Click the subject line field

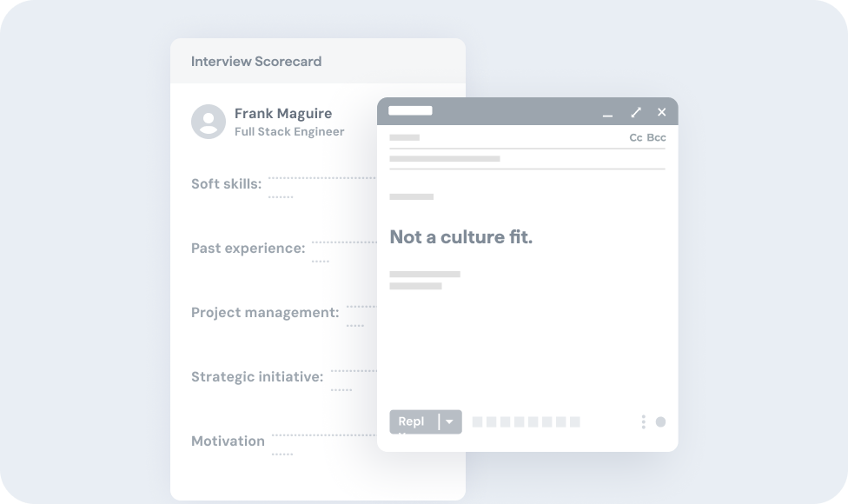click(x=521, y=159)
